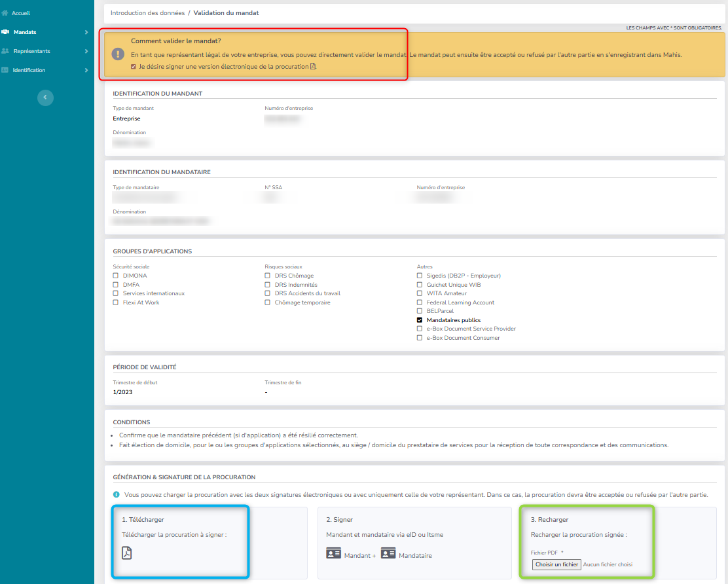728x584 pixels.
Task: Click PÉRIODE DE VALIDITÉ section heading
Action: tap(145, 367)
